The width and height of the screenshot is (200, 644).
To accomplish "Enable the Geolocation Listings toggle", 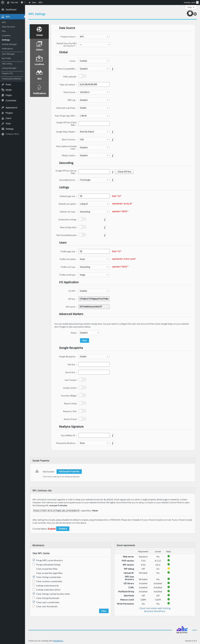I will (x=82, y=219).
